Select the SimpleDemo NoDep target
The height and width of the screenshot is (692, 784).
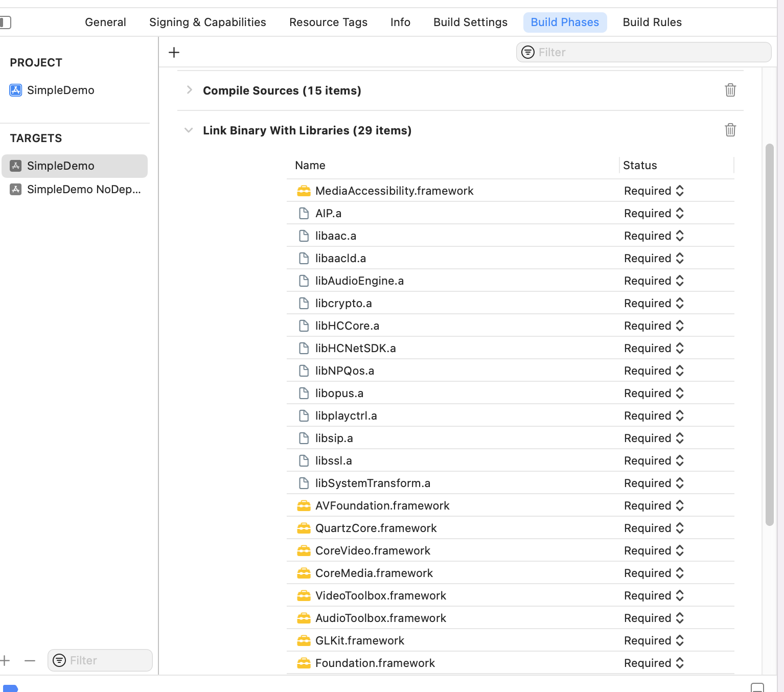pyautogui.click(x=75, y=189)
